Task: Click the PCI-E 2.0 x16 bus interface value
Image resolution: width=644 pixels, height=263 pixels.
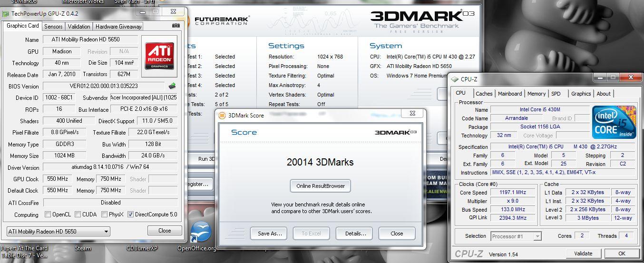Action: (144, 109)
